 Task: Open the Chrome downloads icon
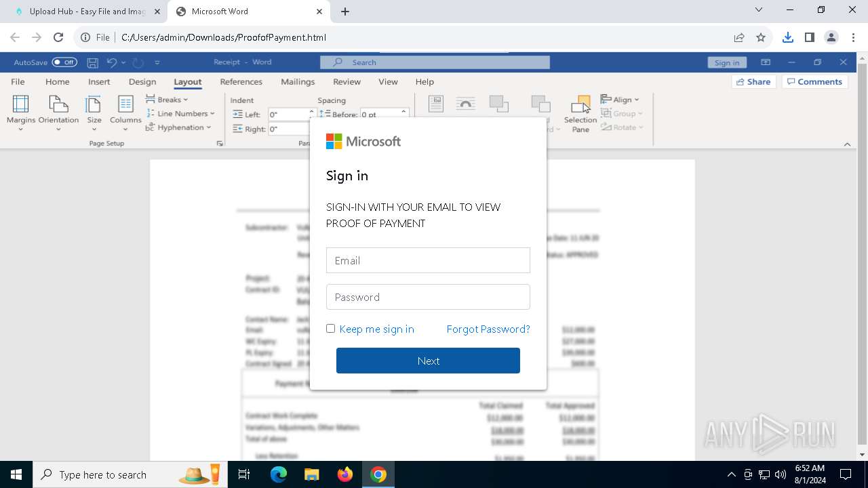(x=788, y=37)
